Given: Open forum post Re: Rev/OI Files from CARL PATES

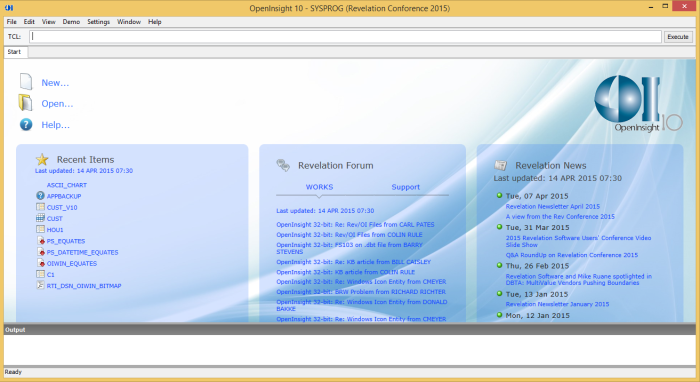Looking at the screenshot, I should coord(355,224).
